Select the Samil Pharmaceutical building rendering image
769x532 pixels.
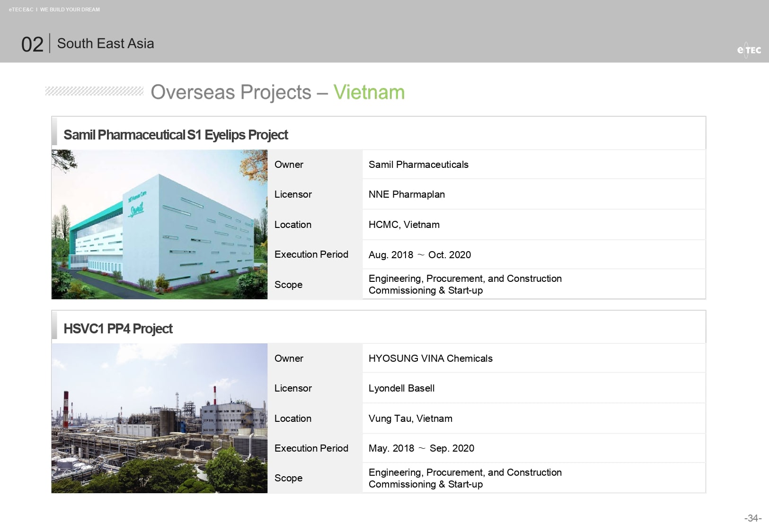pyautogui.click(x=159, y=224)
